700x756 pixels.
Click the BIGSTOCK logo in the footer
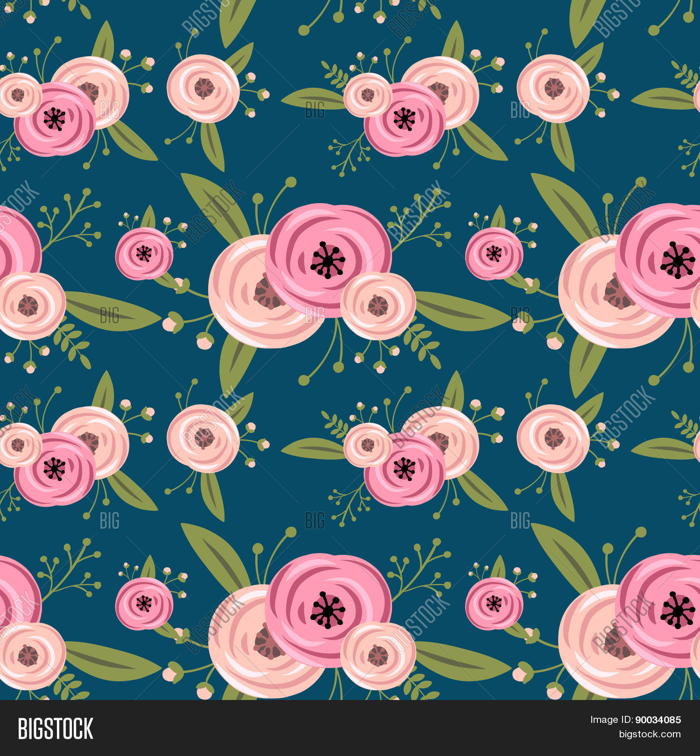(56, 728)
